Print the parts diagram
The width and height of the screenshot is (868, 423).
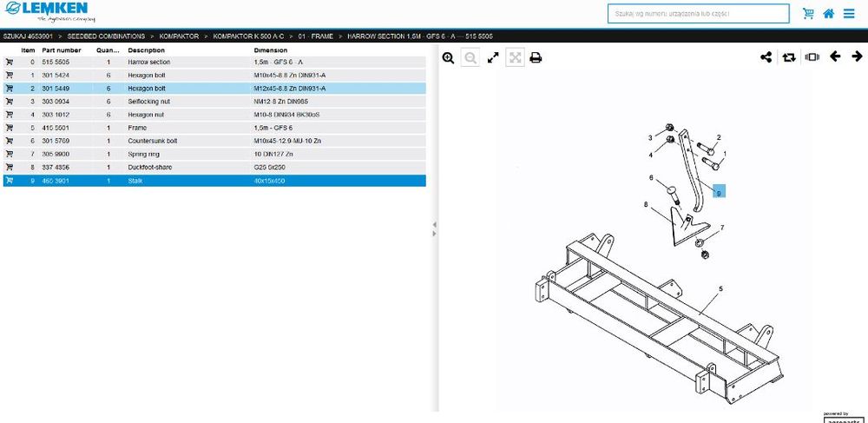(x=536, y=57)
